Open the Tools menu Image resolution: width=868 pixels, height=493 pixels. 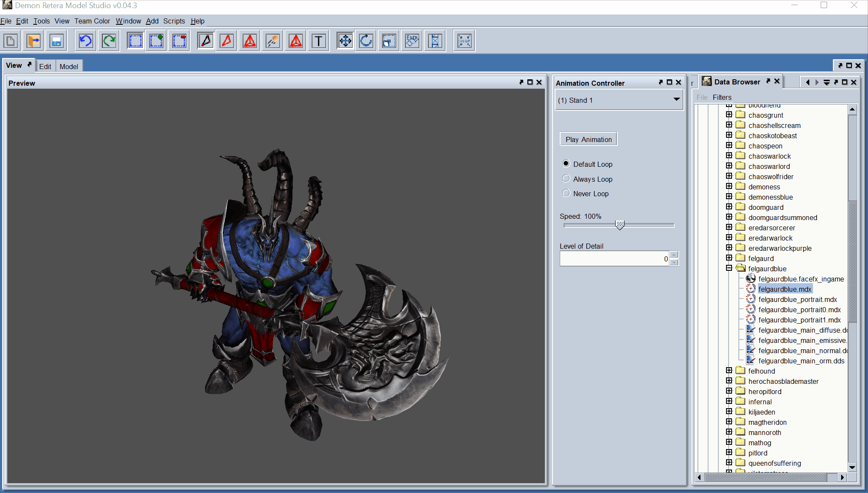[41, 21]
